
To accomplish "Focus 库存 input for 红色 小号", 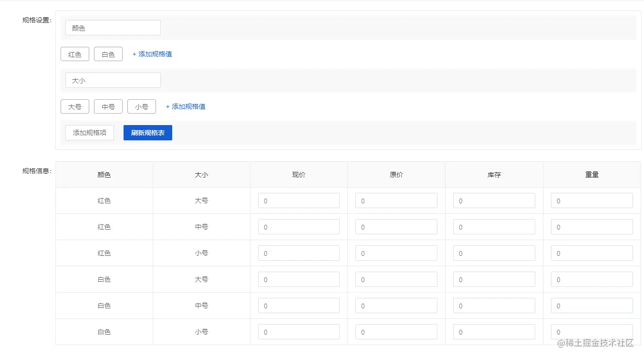I will point(494,253).
